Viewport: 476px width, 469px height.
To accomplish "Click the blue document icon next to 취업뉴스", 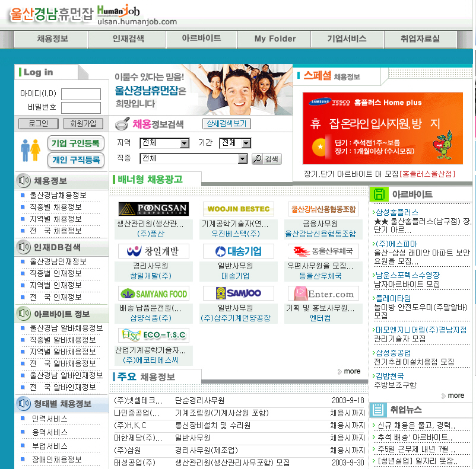I will click(x=378, y=410).
